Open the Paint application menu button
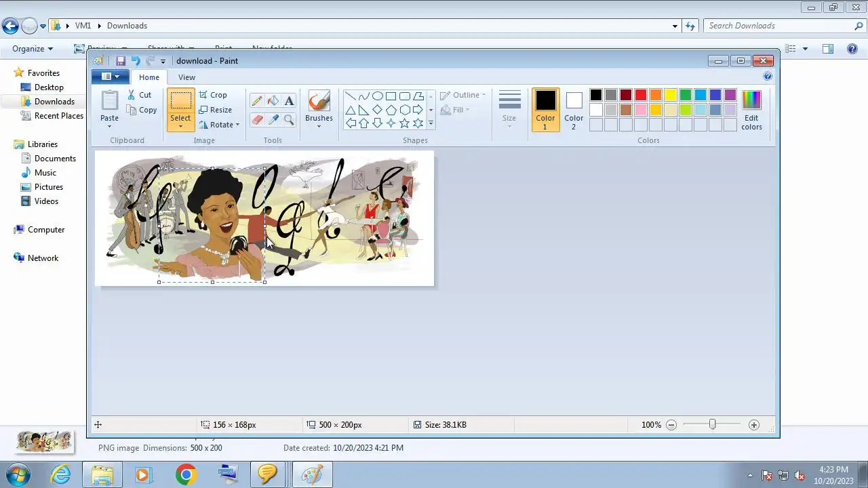Screen dimensions: 868x488 coord(110,77)
